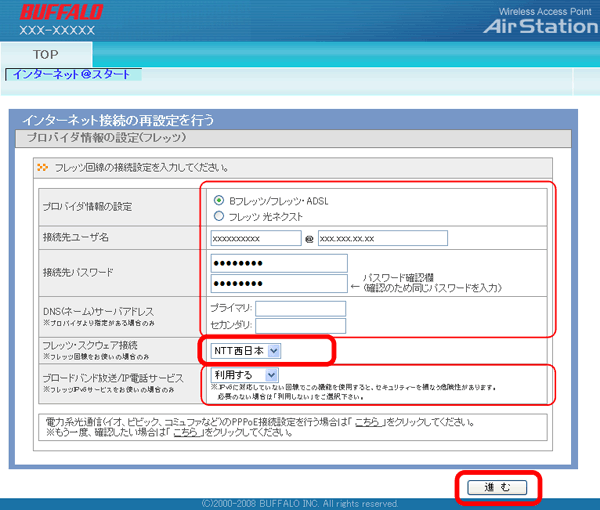Click the BUFFALO INC. copyright footer text

pos(300,503)
